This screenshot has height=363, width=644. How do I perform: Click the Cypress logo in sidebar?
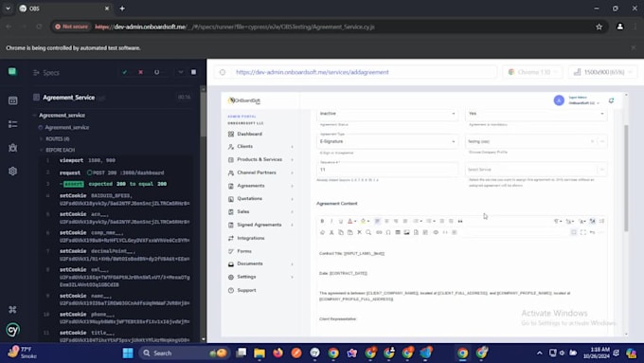tap(12, 330)
